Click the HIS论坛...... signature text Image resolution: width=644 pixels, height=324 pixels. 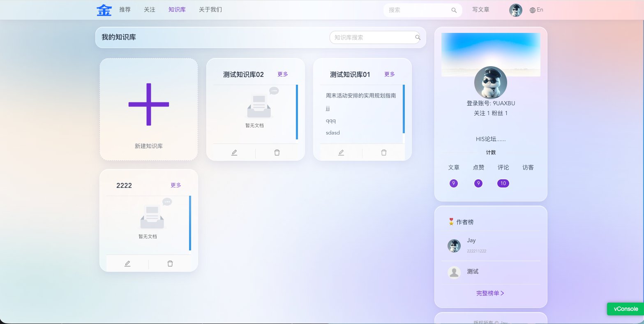tap(491, 139)
